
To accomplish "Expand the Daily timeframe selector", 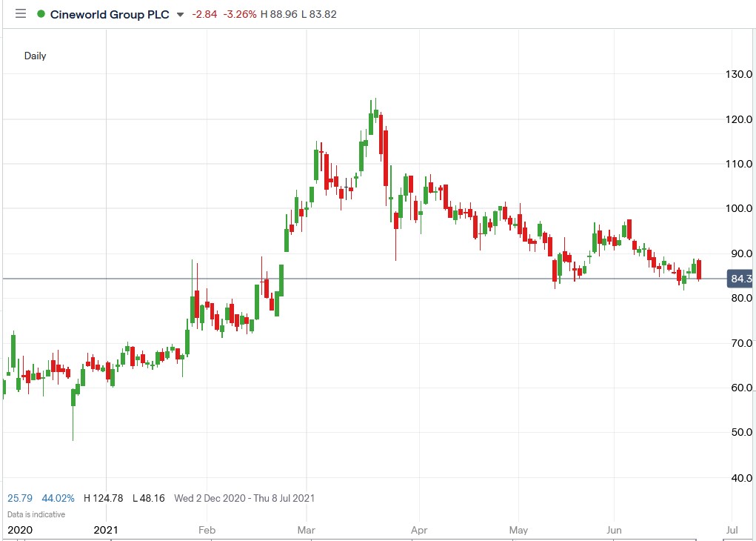I will point(37,56).
